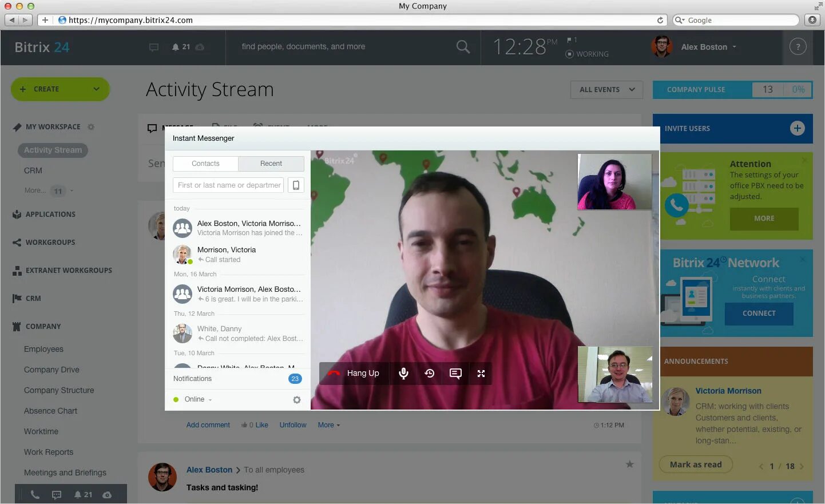Click contact search field in messenger
The height and width of the screenshot is (504, 825).
tap(228, 185)
